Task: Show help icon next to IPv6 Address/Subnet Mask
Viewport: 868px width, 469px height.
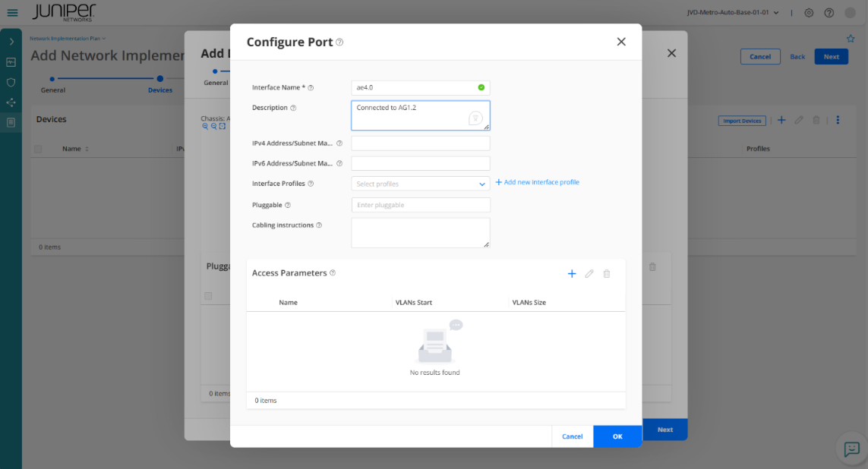Action: (x=339, y=163)
